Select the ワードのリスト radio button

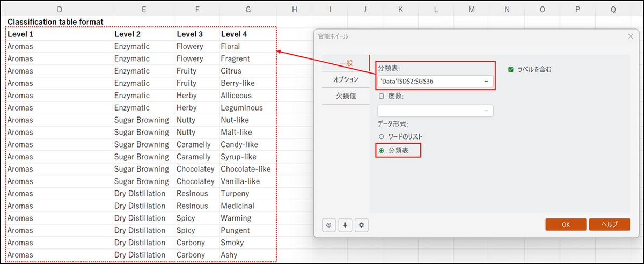pyautogui.click(x=382, y=137)
